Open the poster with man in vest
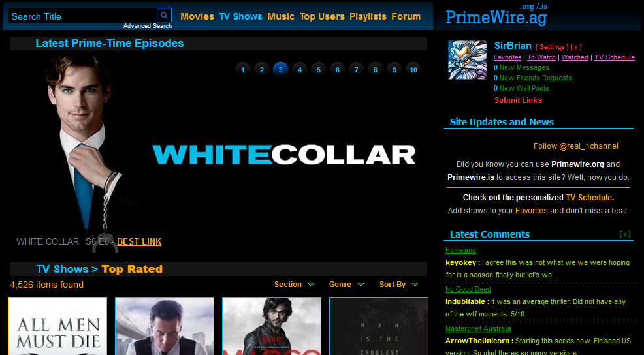Viewport: 644px width, 355px height. click(165, 326)
